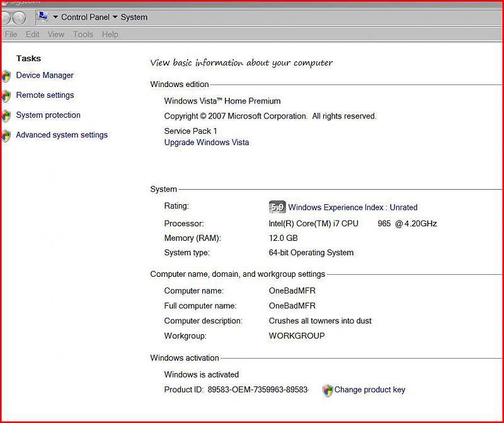Screen dimensions: 504x423
Task: Click the Processor: label
Action: point(184,224)
